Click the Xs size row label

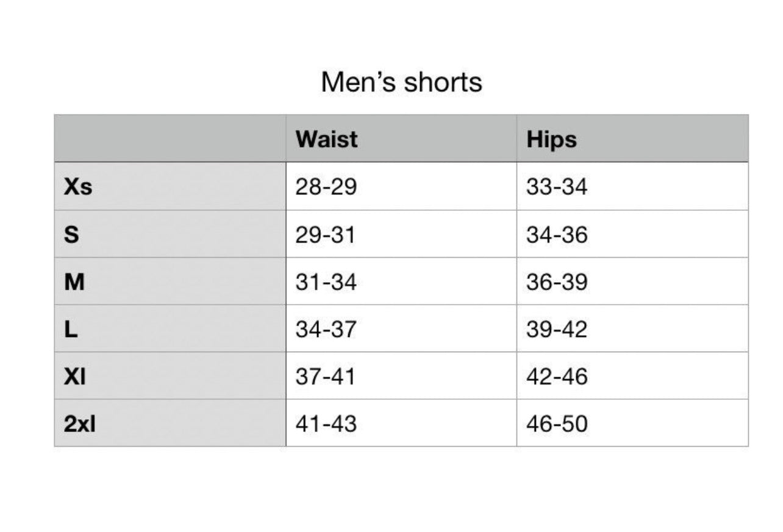[x=77, y=187]
